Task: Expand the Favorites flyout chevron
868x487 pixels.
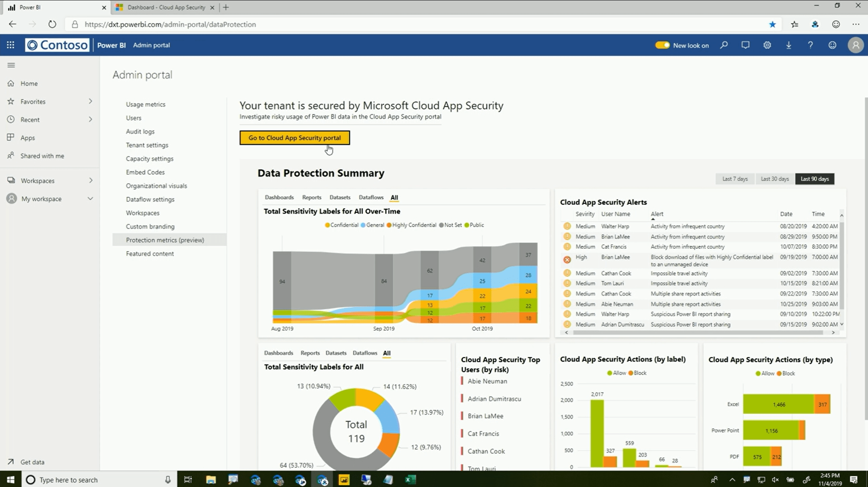Action: pyautogui.click(x=90, y=101)
